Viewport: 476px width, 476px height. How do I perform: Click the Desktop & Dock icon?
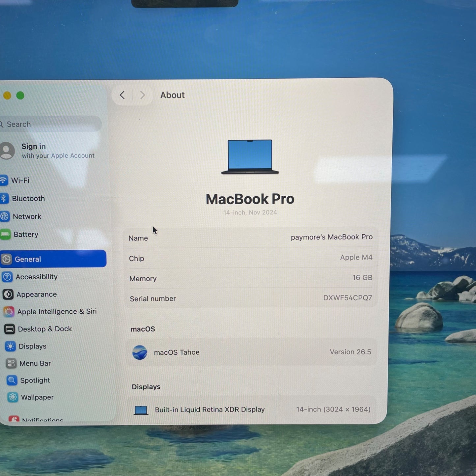tap(10, 329)
